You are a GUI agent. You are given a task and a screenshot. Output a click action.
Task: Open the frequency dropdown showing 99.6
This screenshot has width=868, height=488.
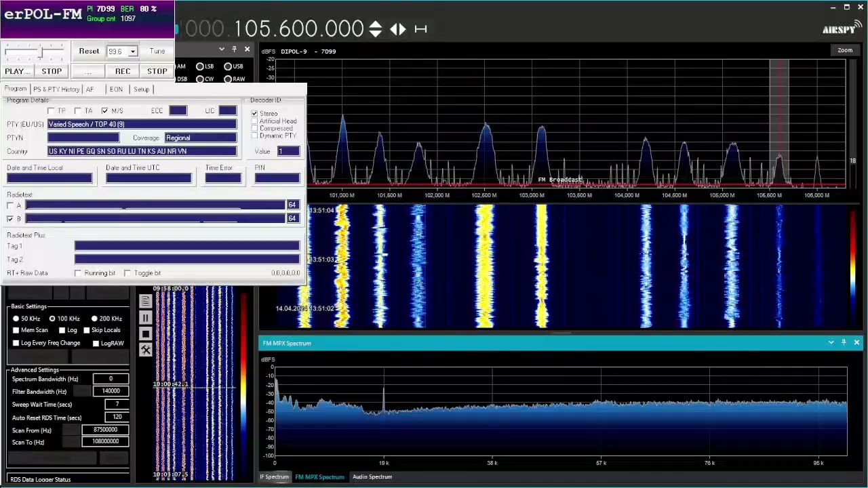[133, 52]
